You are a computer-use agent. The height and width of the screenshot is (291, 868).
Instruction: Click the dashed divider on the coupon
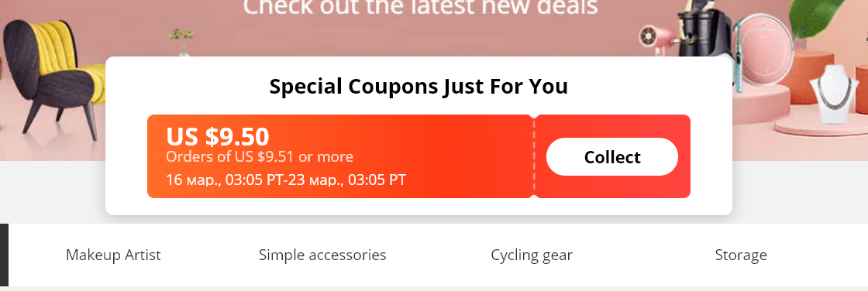click(x=534, y=156)
